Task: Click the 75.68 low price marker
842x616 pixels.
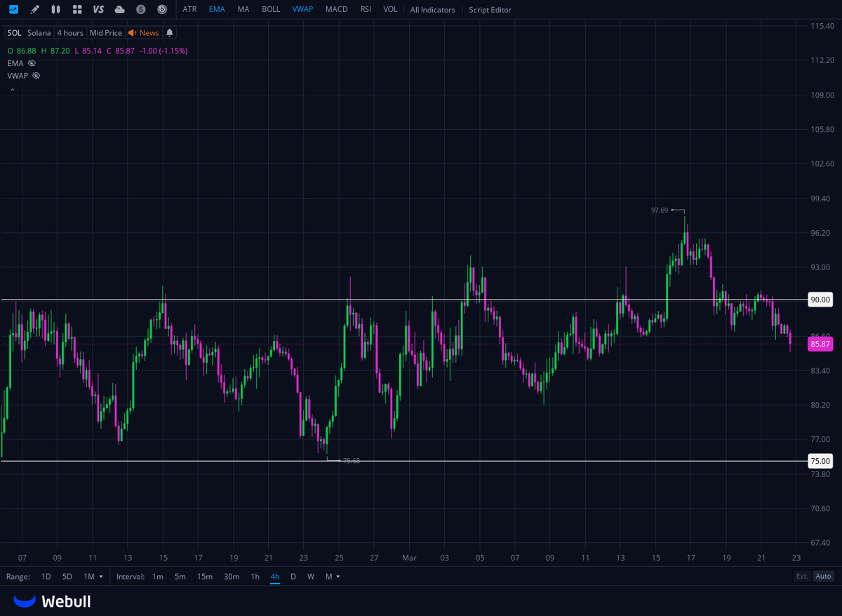Action: (351, 461)
